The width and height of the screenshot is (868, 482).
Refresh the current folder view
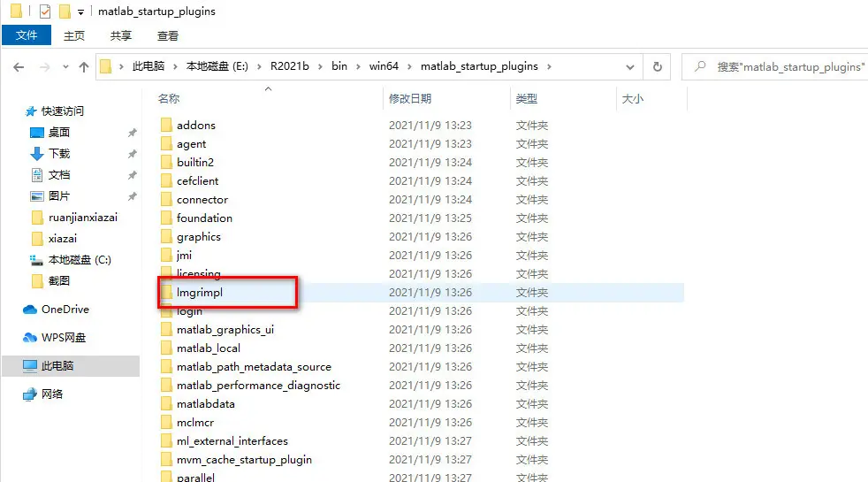(657, 66)
